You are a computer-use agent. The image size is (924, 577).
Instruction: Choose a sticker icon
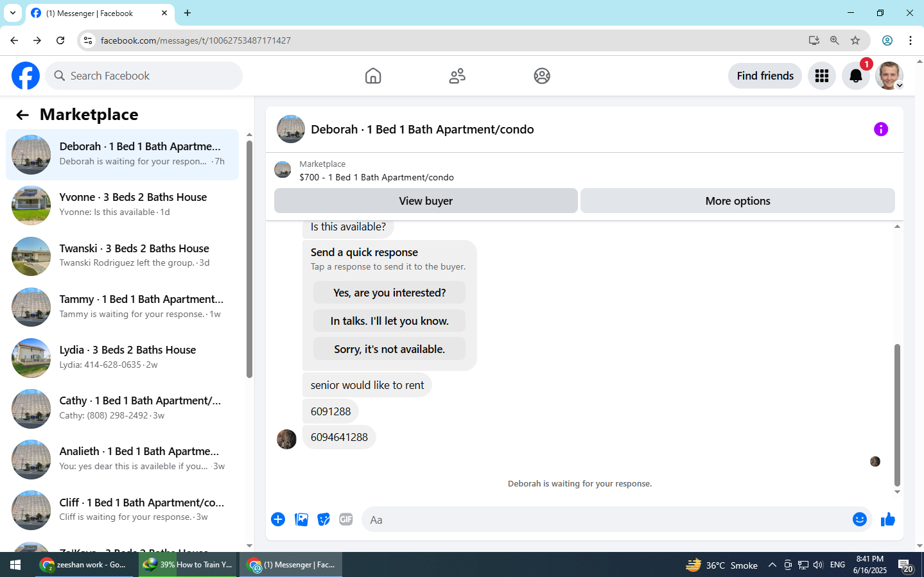point(324,519)
